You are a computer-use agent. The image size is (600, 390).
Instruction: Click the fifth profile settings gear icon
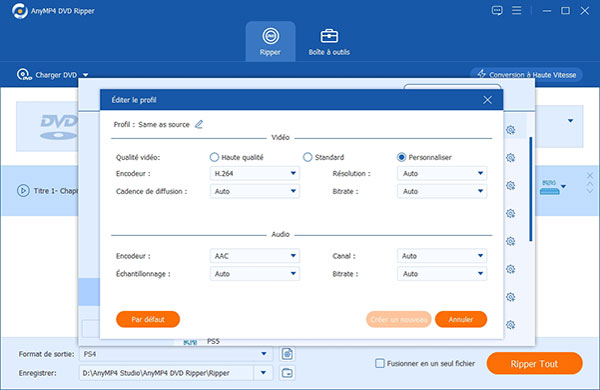click(510, 241)
